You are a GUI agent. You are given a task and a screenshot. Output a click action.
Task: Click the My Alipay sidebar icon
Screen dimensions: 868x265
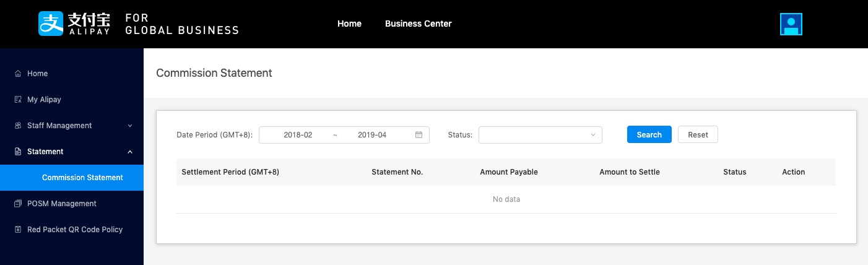(x=18, y=100)
